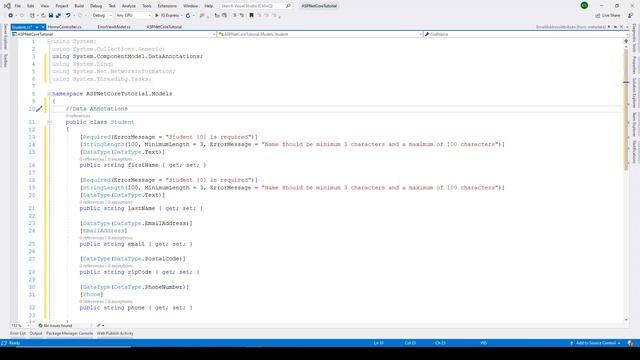Collapse the Student class block
The image size is (640, 360).
pos(49,122)
